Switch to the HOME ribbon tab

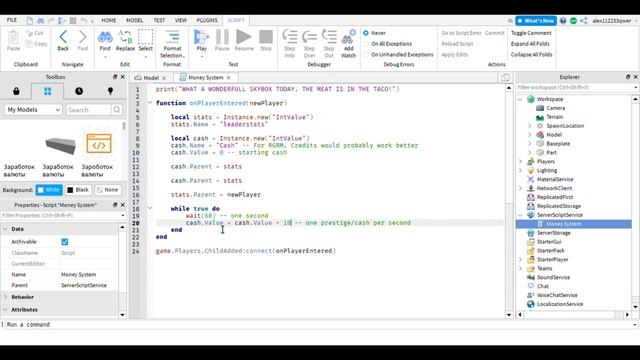(x=109, y=20)
